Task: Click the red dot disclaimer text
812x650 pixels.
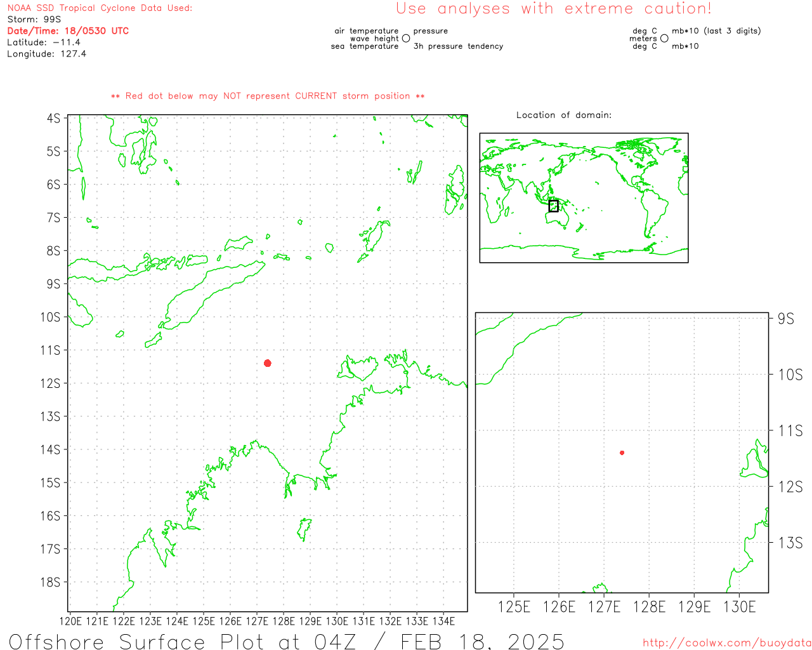Action: pos(268,96)
